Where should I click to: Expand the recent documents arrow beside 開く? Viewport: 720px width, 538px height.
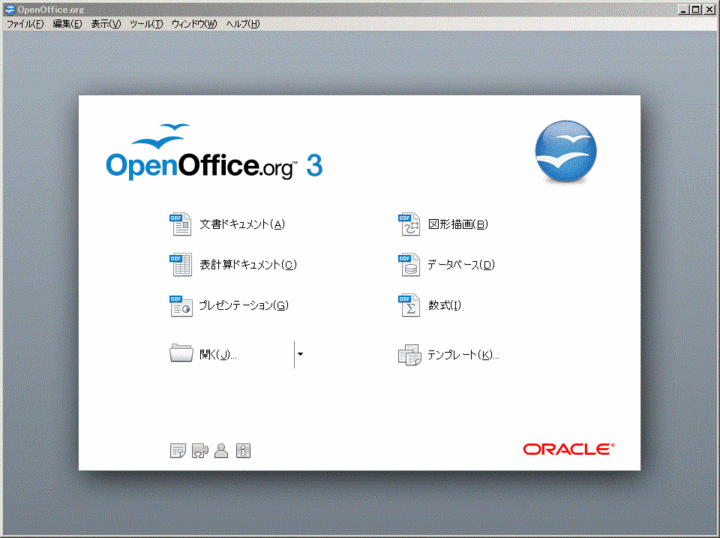[300, 354]
